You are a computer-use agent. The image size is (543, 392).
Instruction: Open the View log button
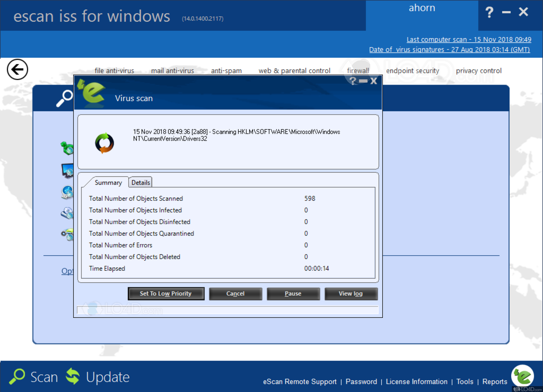351,294
